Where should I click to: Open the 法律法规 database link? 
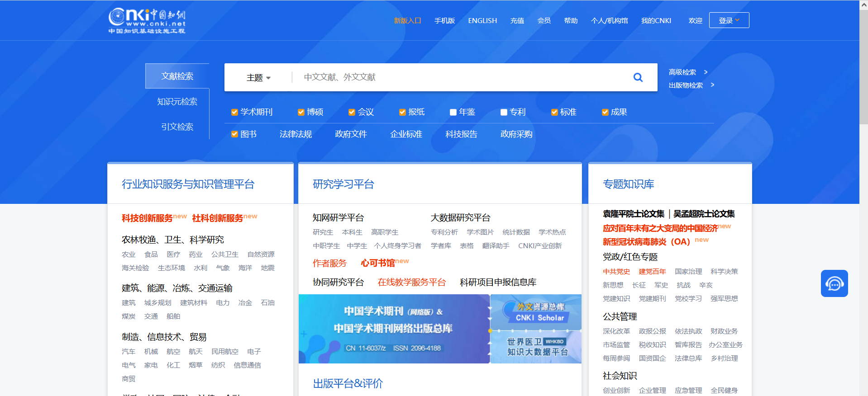(x=296, y=134)
